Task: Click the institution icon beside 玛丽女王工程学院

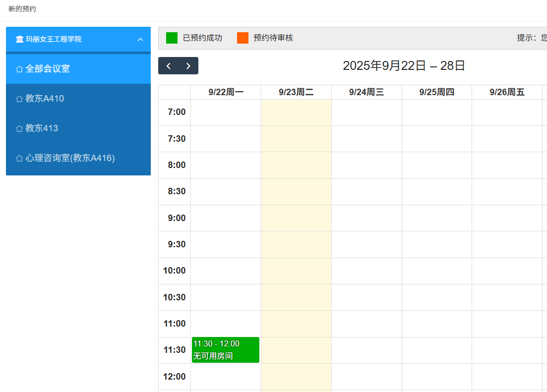Action: (19, 39)
